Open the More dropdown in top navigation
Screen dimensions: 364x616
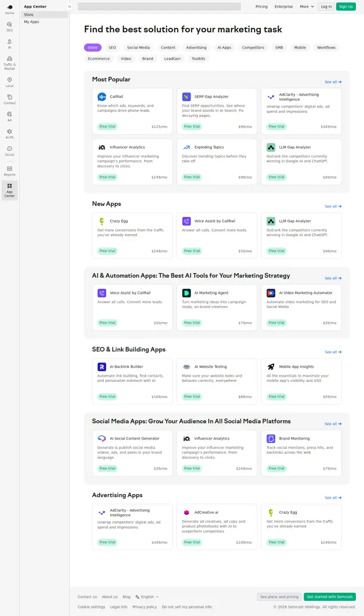point(306,7)
